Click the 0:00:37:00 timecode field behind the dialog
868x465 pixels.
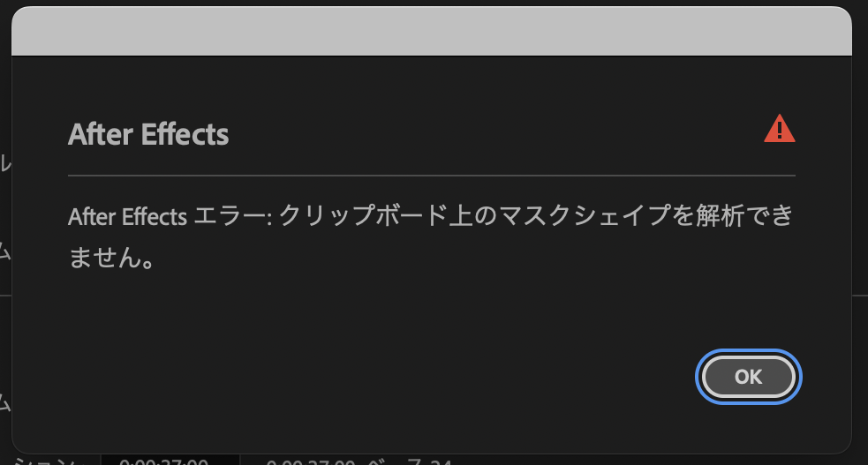[x=163, y=461]
